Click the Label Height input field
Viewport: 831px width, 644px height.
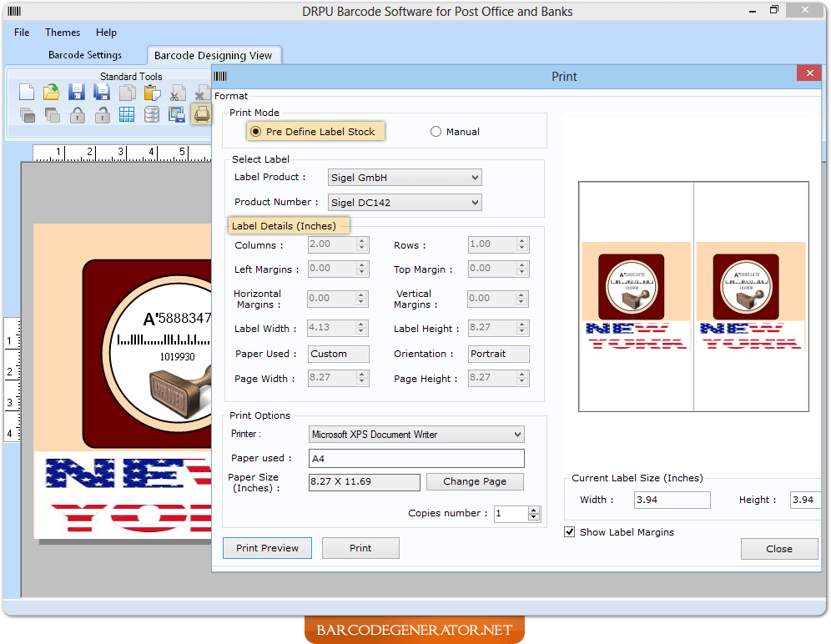coord(492,328)
